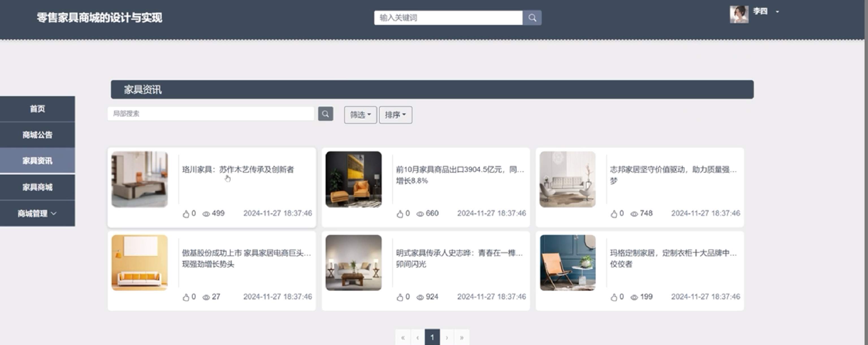Click the top header search magnifier icon
The image size is (868, 345).
(x=532, y=18)
